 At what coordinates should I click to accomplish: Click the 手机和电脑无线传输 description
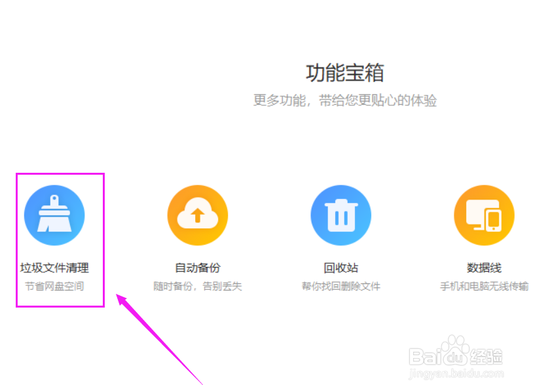(x=483, y=285)
